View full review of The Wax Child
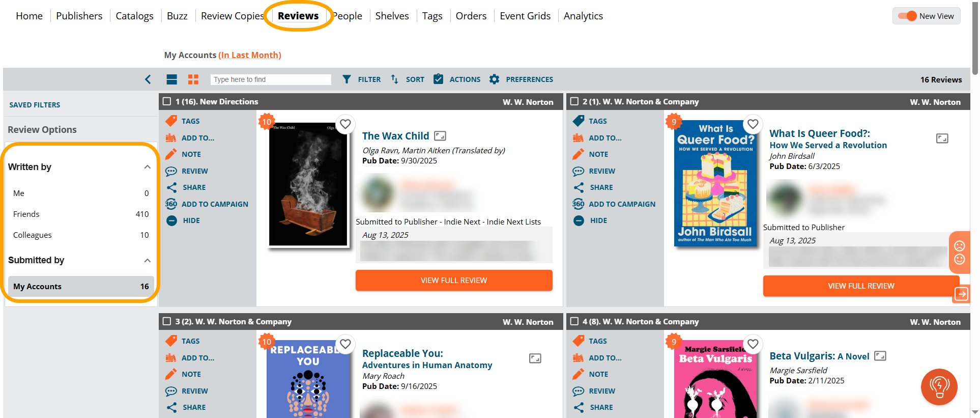Image resolution: width=980 pixels, height=418 pixels. coord(454,281)
